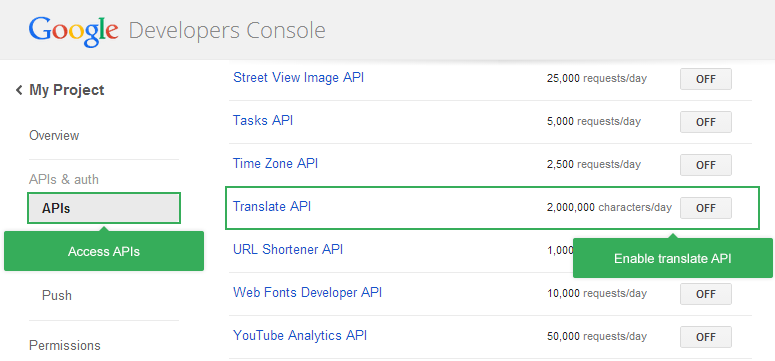The height and width of the screenshot is (361, 775).
Task: Enable the Tasks API toggle
Action: [705, 122]
